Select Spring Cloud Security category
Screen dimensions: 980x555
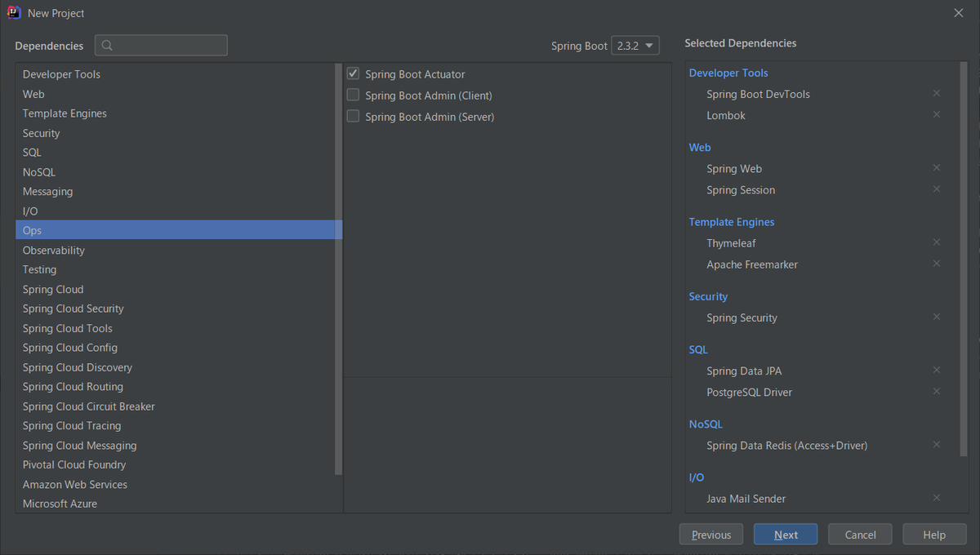click(175, 309)
